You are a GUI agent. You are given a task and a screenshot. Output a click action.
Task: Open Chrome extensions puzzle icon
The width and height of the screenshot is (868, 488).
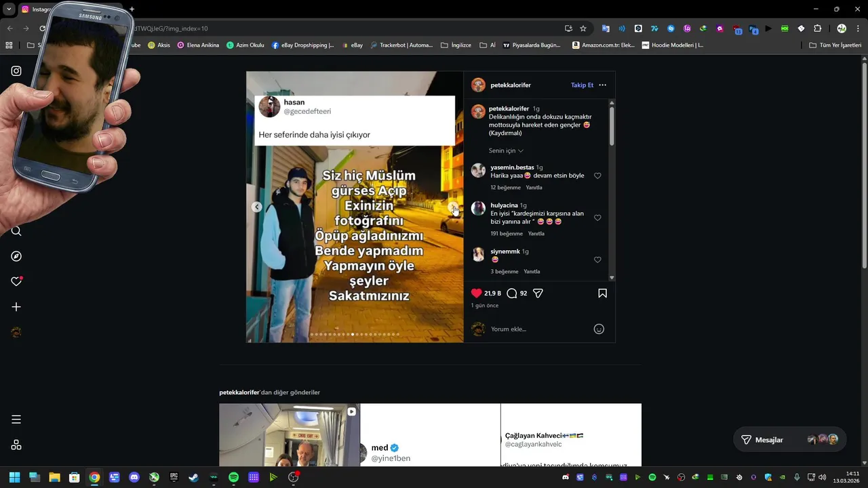[x=817, y=28]
